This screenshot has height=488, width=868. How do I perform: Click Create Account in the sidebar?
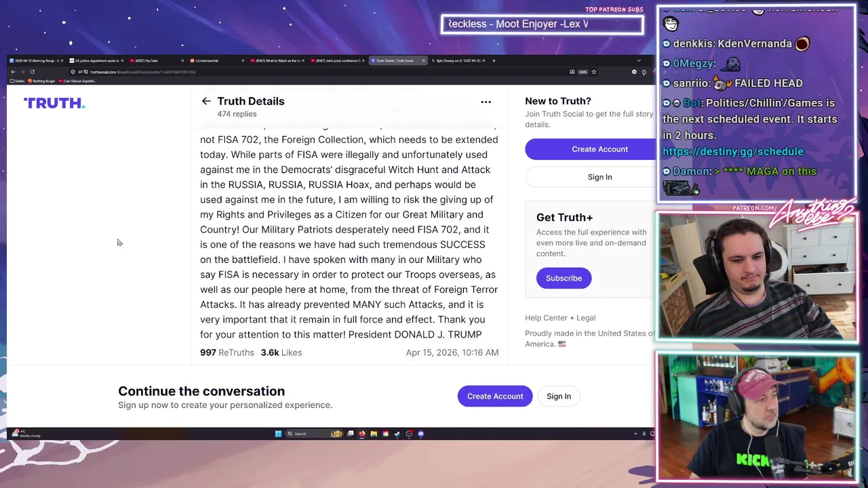[x=591, y=149]
